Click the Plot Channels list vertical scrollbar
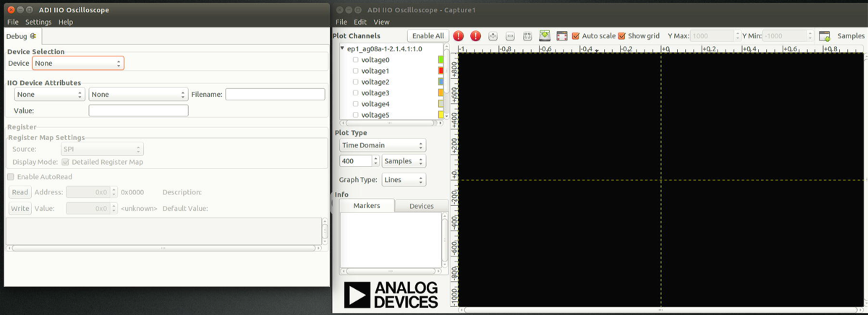This screenshot has height=315, width=868. tap(446, 81)
